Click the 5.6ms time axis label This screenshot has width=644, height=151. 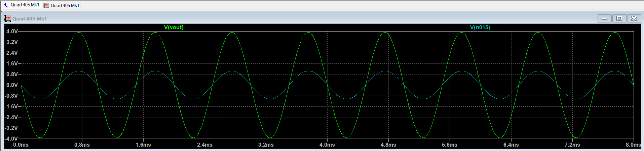(x=450, y=145)
